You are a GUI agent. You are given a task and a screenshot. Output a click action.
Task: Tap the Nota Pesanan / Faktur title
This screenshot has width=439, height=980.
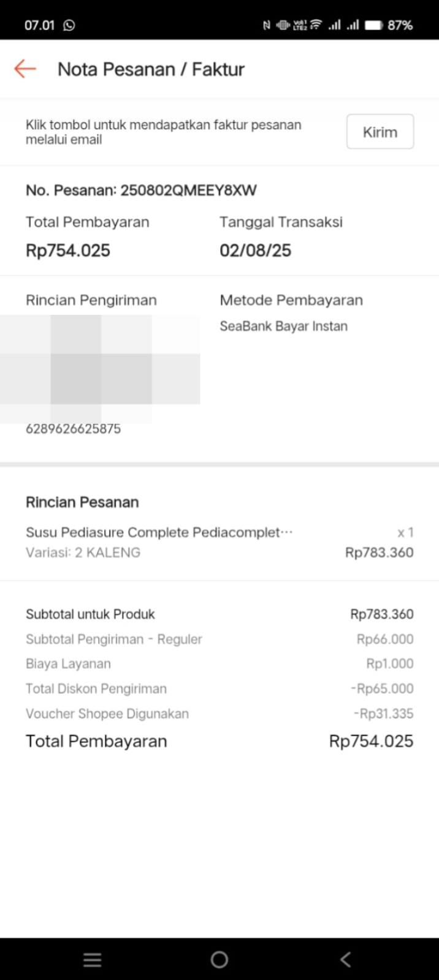pos(151,69)
